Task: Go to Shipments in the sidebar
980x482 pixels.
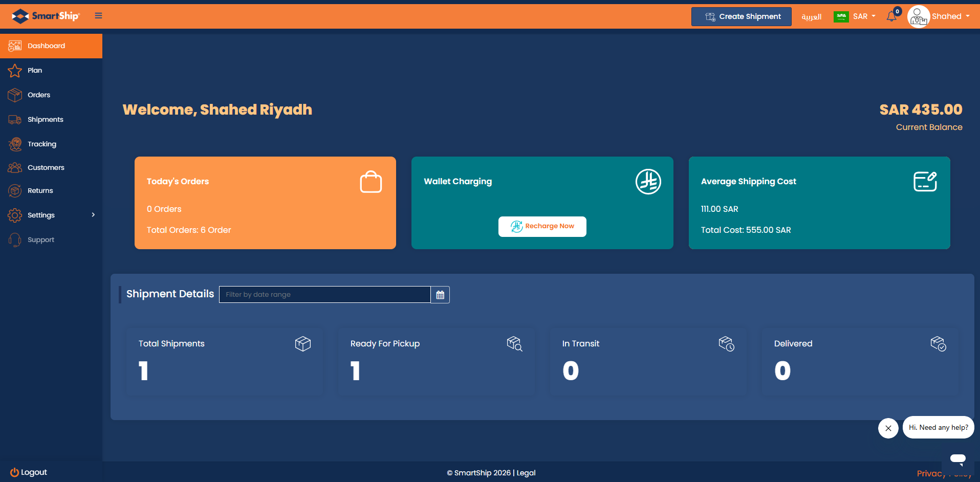Action: tap(45, 119)
